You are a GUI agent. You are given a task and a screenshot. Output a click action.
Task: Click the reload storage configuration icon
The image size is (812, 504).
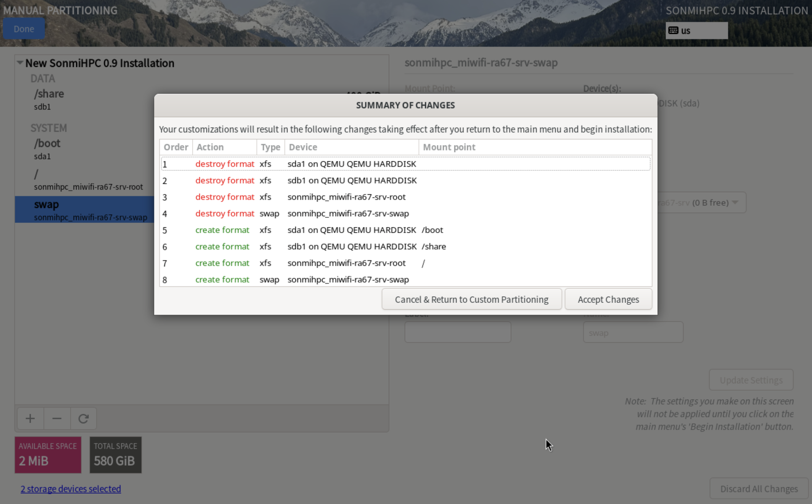(83, 418)
